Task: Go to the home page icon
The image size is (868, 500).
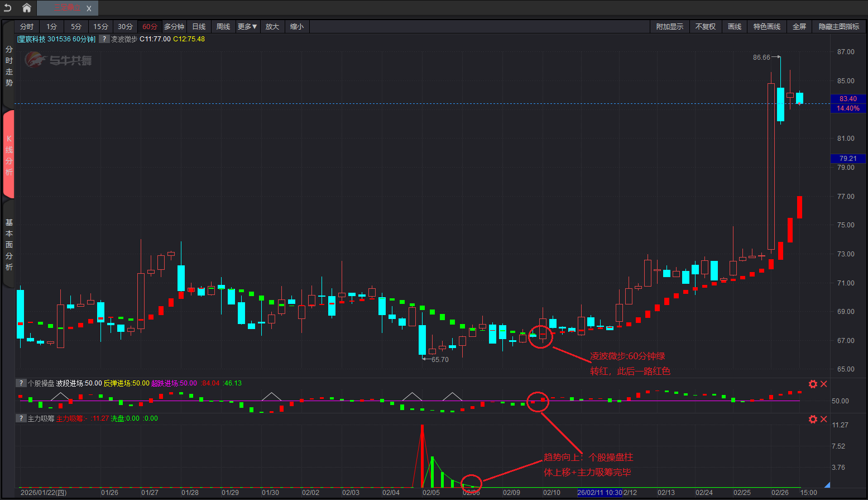Action: (26, 8)
